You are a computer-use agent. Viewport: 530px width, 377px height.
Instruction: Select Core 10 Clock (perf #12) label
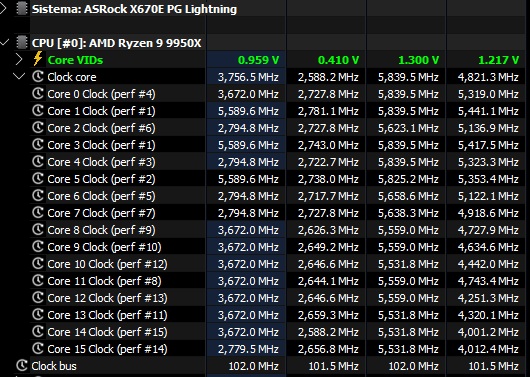pos(107,264)
